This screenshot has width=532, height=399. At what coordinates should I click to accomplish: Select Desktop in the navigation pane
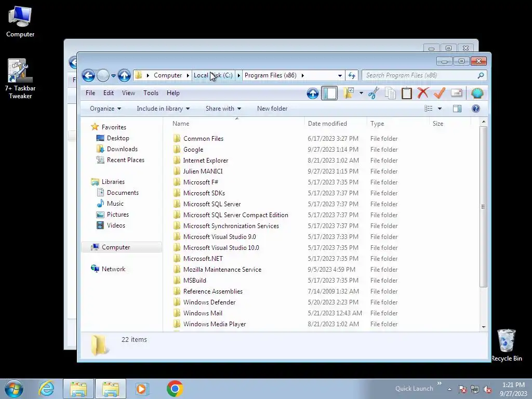click(x=118, y=138)
